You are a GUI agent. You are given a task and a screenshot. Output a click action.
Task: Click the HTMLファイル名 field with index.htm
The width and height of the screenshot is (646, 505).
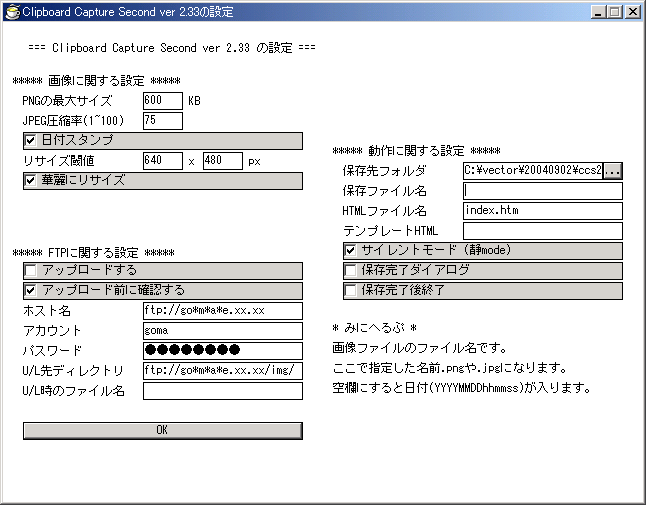click(x=543, y=210)
